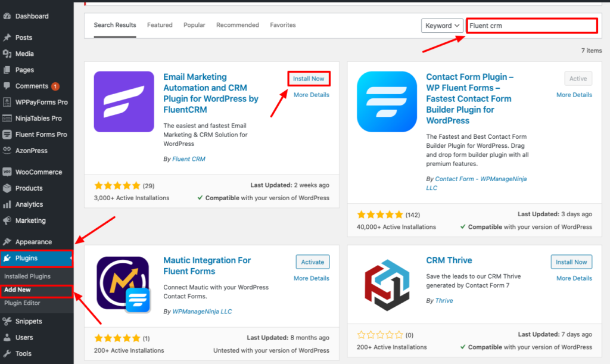Screen dimensions: 610x364
Task: Click the plugin search field containing Fluent crm
Action: click(532, 26)
